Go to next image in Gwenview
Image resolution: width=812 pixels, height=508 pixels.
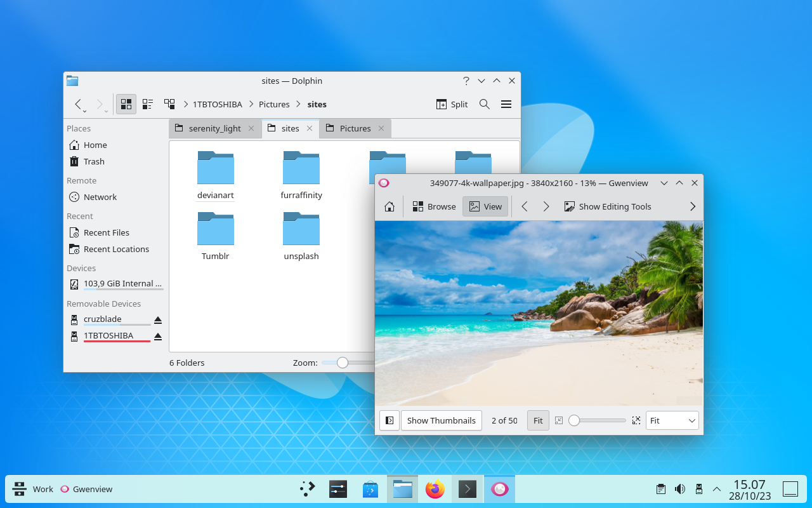(x=546, y=206)
